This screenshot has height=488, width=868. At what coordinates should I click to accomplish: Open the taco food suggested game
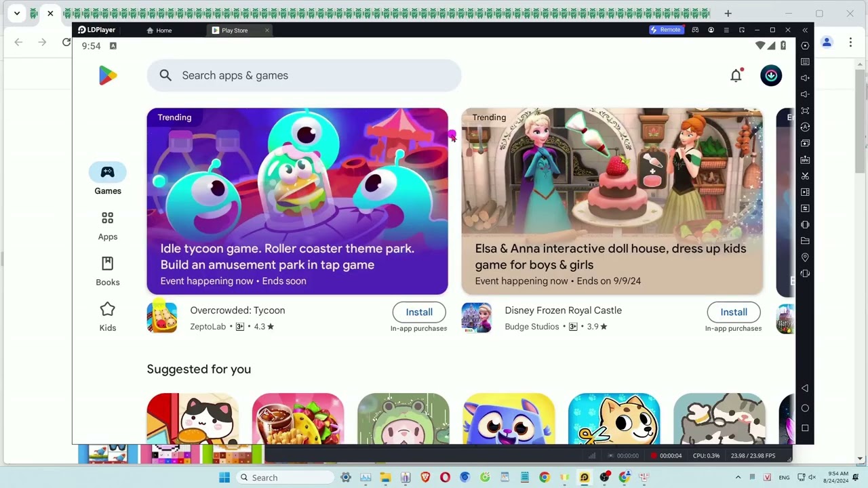pos(298,418)
